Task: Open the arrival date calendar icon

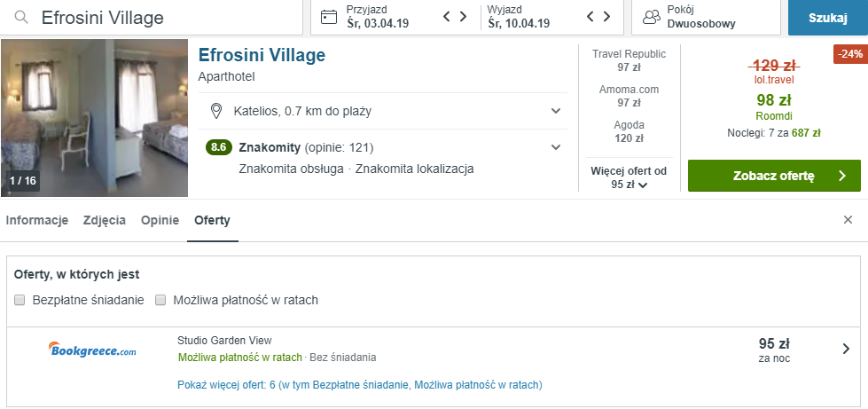Action: (329, 17)
